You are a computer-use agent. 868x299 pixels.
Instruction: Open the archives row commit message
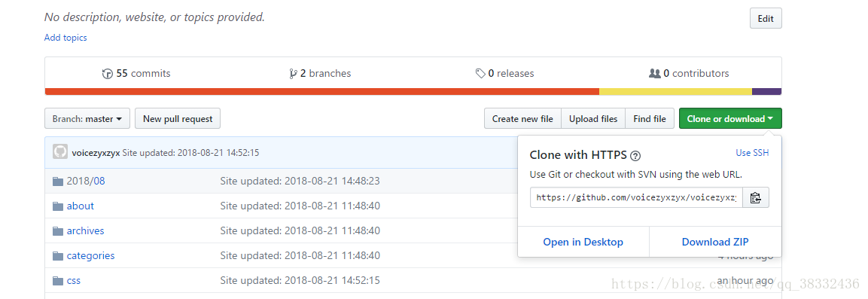[x=300, y=231]
